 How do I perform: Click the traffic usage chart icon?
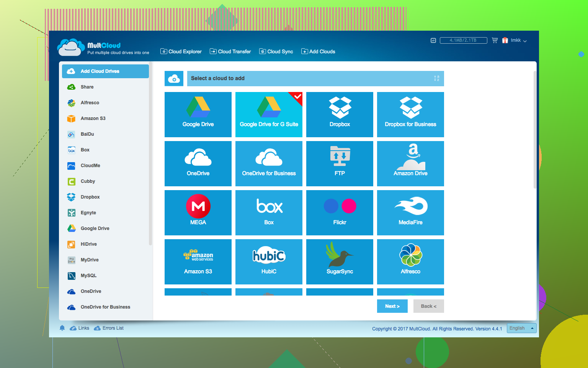pos(433,40)
